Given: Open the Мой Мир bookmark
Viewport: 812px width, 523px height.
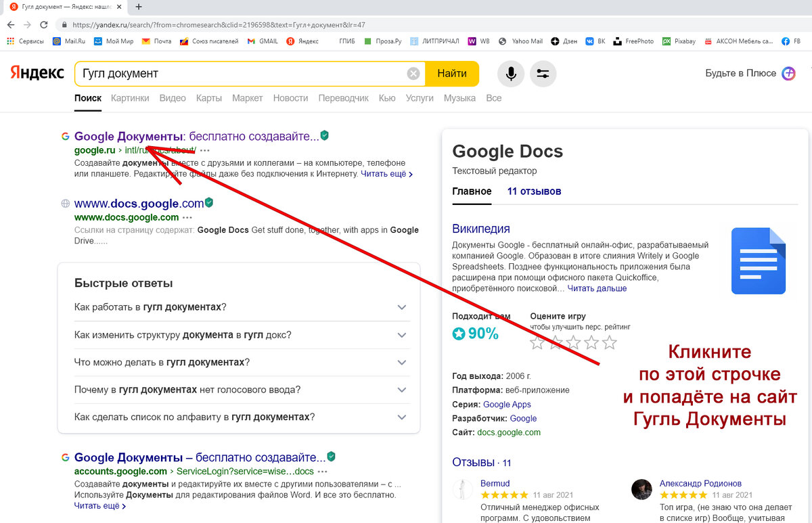Looking at the screenshot, I should click(114, 41).
